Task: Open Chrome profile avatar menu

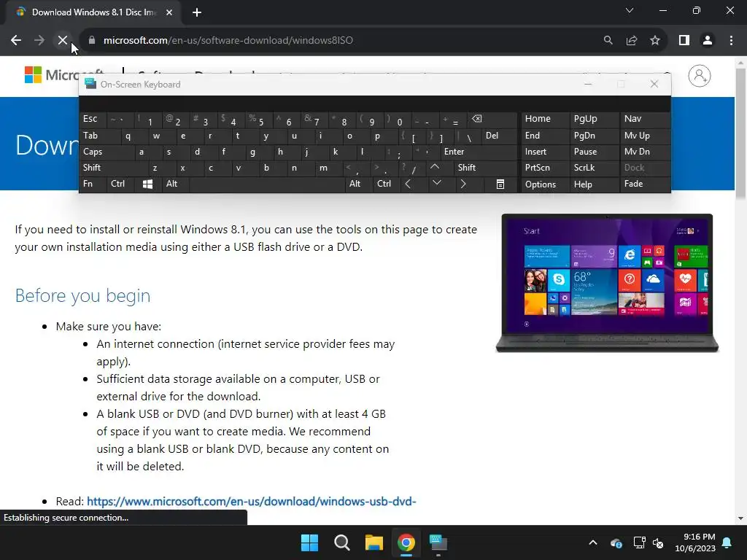Action: pos(708,41)
